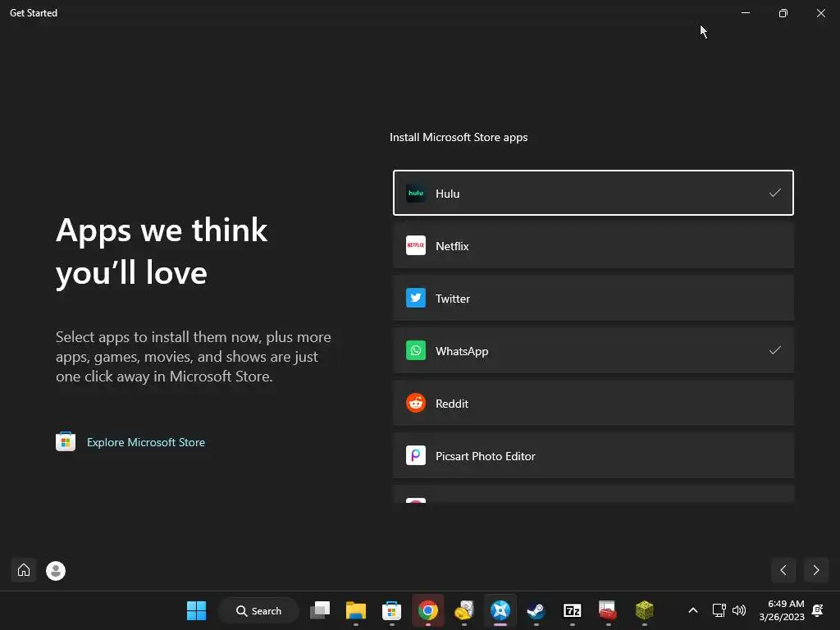The height and width of the screenshot is (630, 840).
Task: Open the disk utility taskbar icon next to Chrome
Action: [x=464, y=610]
